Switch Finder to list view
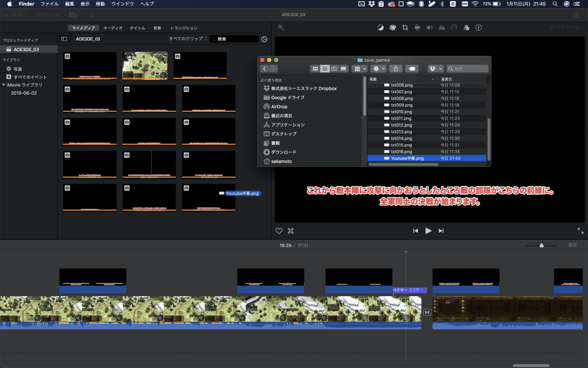Image resolution: width=588 pixels, height=368 pixels. click(x=325, y=69)
